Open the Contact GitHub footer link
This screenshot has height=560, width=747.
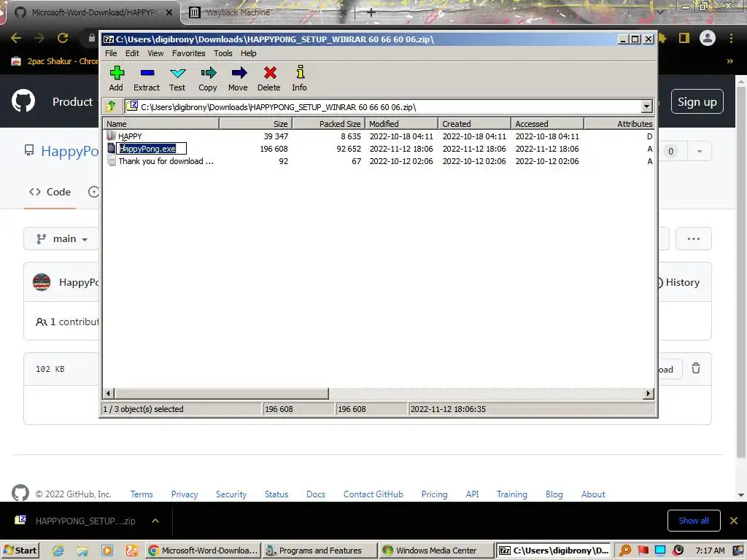373,494
